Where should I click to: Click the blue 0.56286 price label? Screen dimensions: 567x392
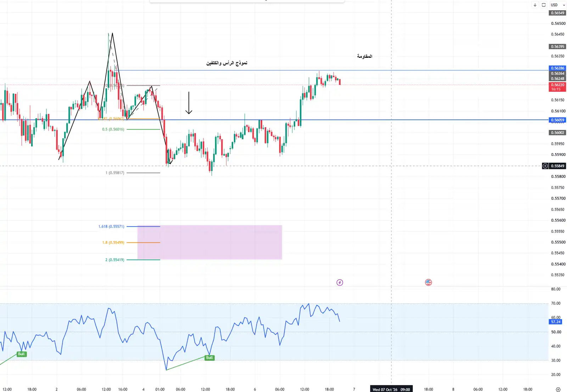pos(557,68)
